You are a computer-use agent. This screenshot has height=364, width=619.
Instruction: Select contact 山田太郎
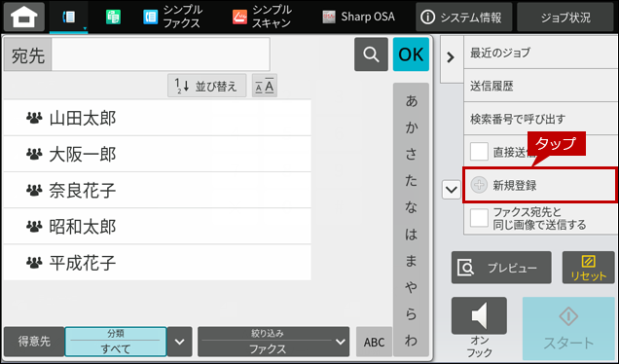pos(157,118)
